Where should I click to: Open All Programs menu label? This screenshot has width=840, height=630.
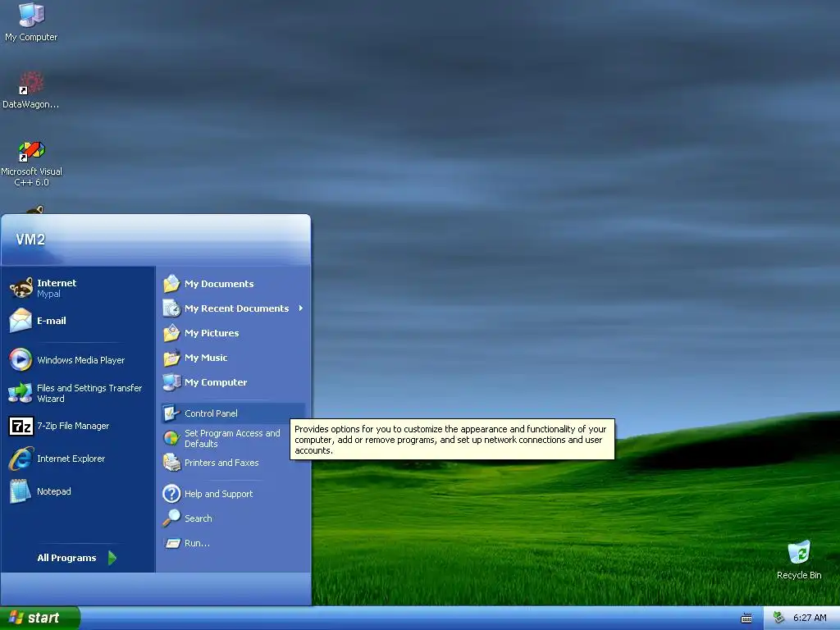(x=66, y=558)
